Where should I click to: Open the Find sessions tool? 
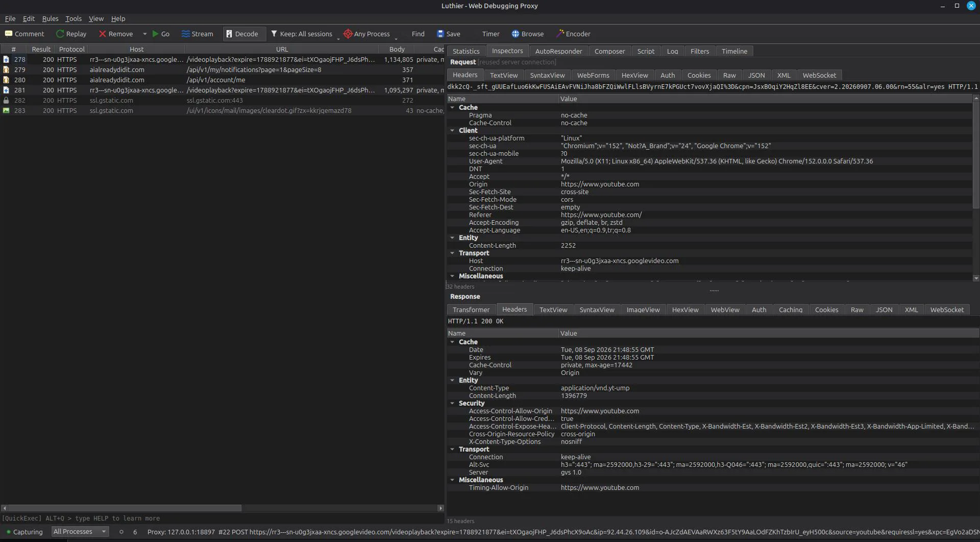pos(418,34)
